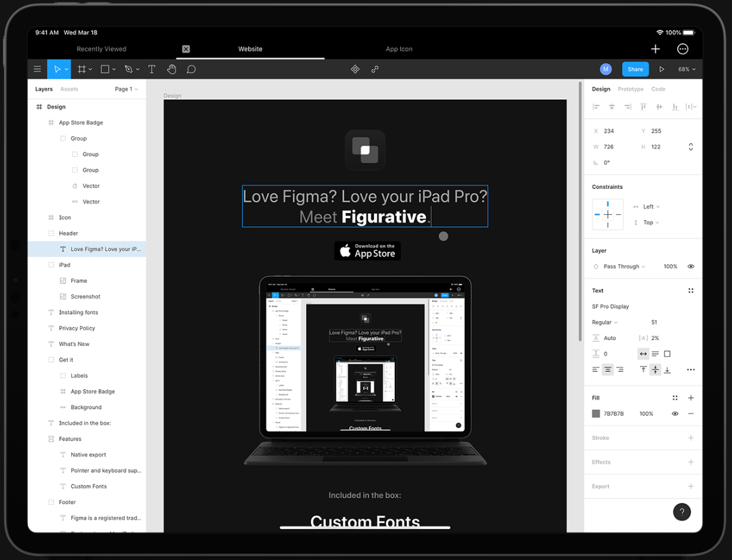
Task: Toggle fill visibility eye icon
Action: 675,413
